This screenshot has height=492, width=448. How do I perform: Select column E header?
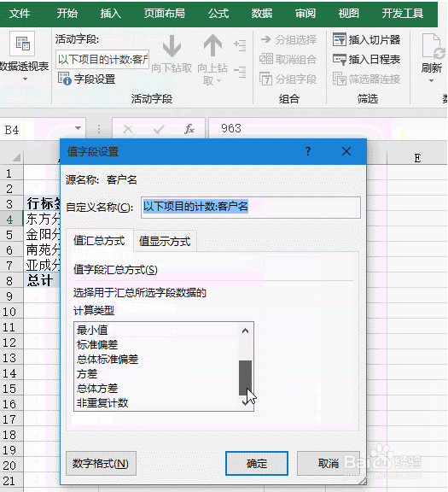[417, 158]
